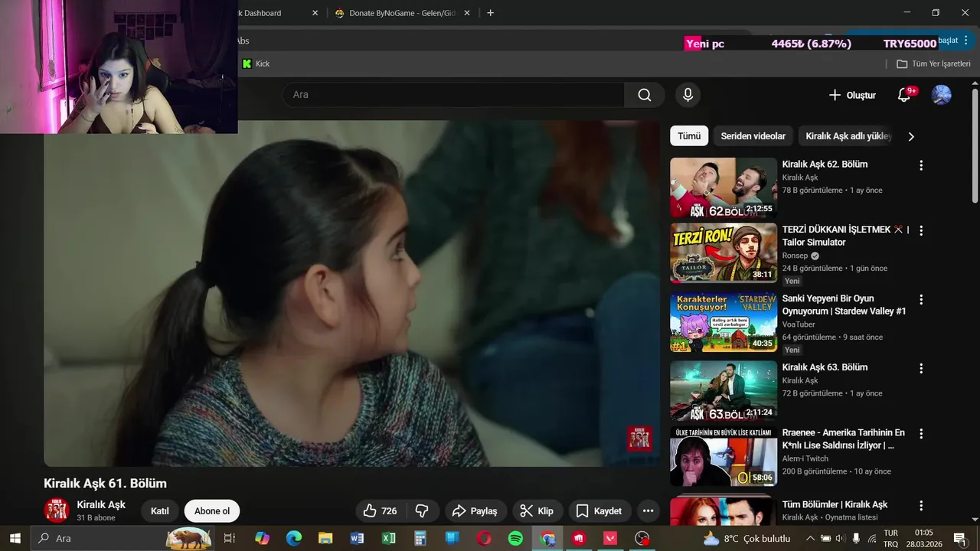Close the Donate ByNoGame tab

pos(467,13)
